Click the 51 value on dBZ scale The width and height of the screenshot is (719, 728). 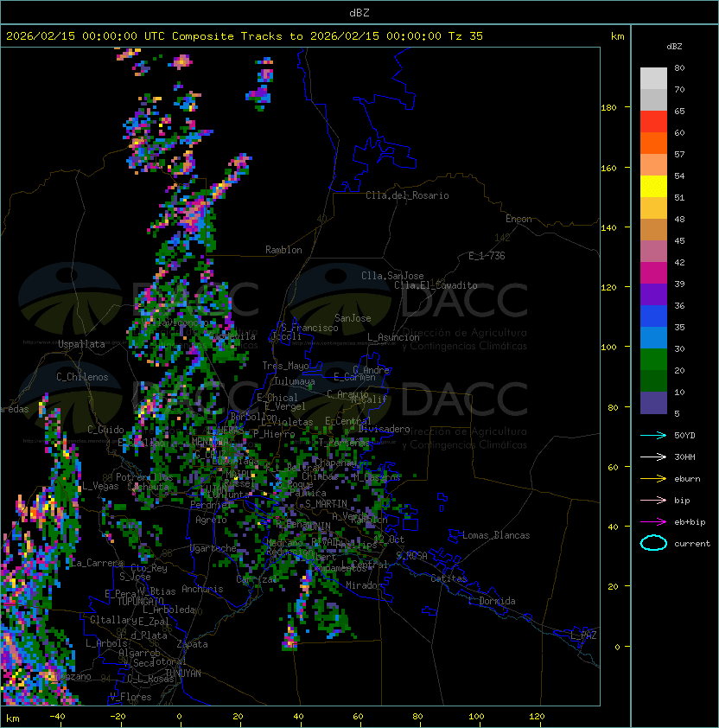(679, 197)
